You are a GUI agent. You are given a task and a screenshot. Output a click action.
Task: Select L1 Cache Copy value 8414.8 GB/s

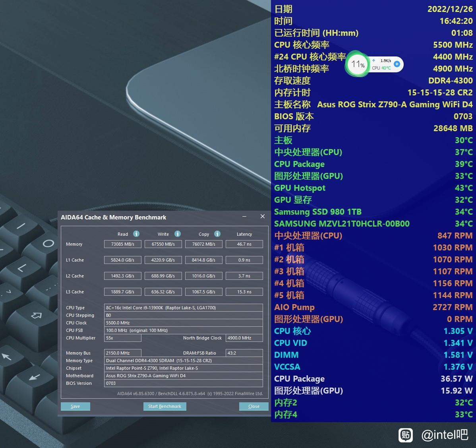(x=204, y=260)
